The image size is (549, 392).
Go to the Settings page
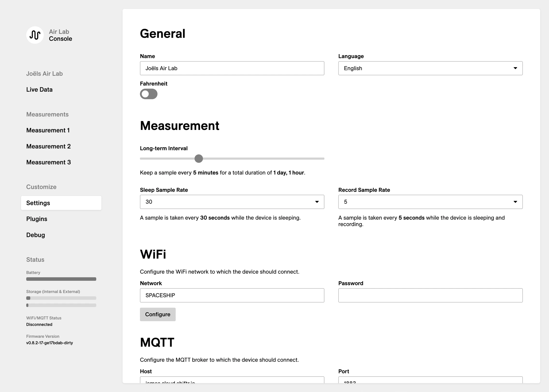(x=38, y=203)
